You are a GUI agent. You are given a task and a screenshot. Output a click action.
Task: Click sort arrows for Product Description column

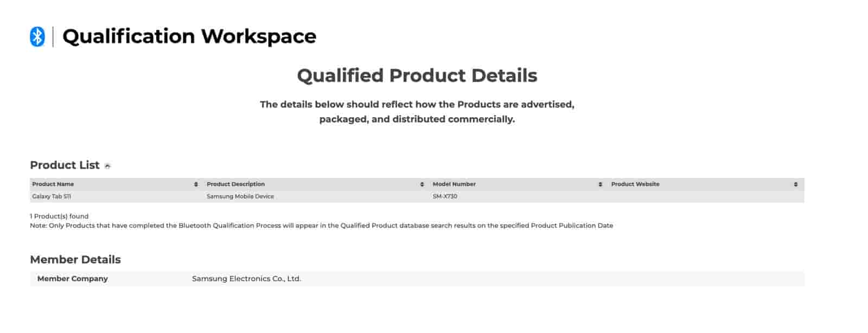tap(422, 184)
